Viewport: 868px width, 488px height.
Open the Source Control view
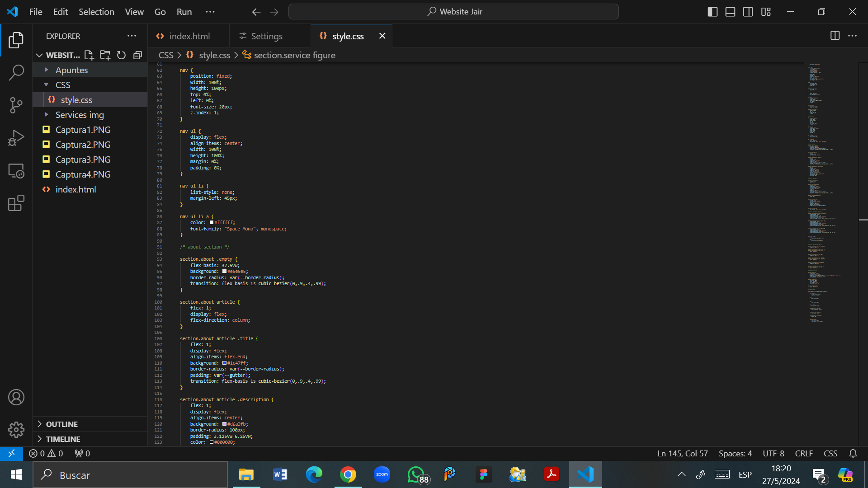pyautogui.click(x=16, y=105)
